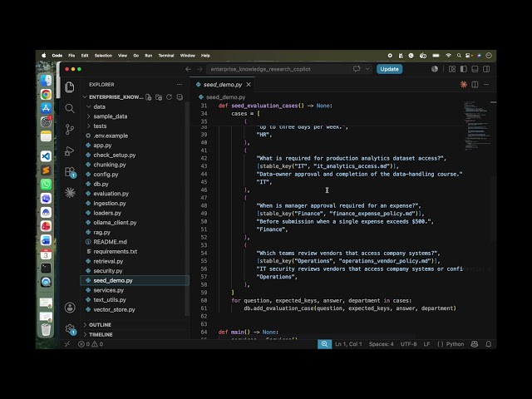
Task: Go back using the navigation arrow
Action: (x=189, y=69)
